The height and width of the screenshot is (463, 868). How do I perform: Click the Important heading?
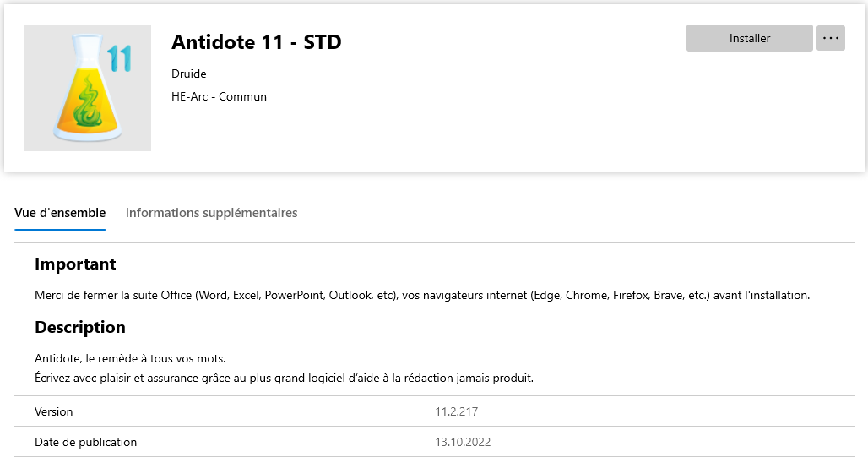75,264
